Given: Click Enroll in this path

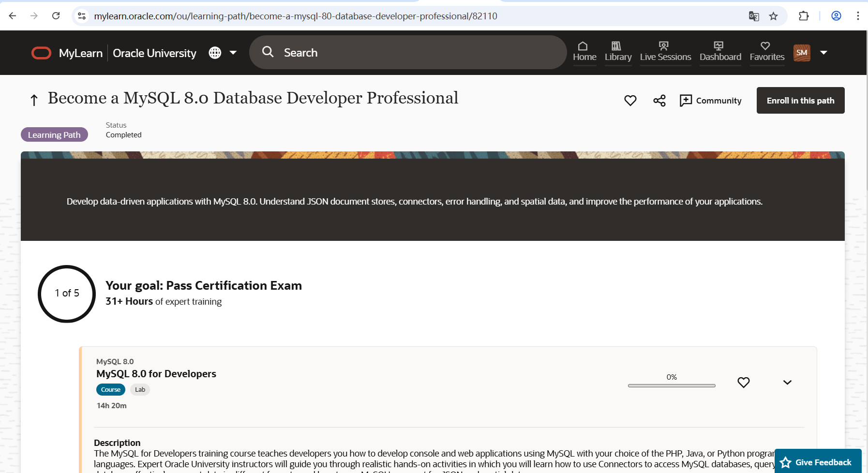Looking at the screenshot, I should 800,101.
